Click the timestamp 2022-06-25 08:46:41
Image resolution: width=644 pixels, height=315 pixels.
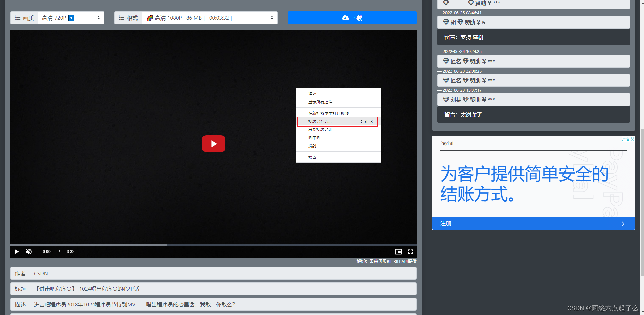pos(462,13)
